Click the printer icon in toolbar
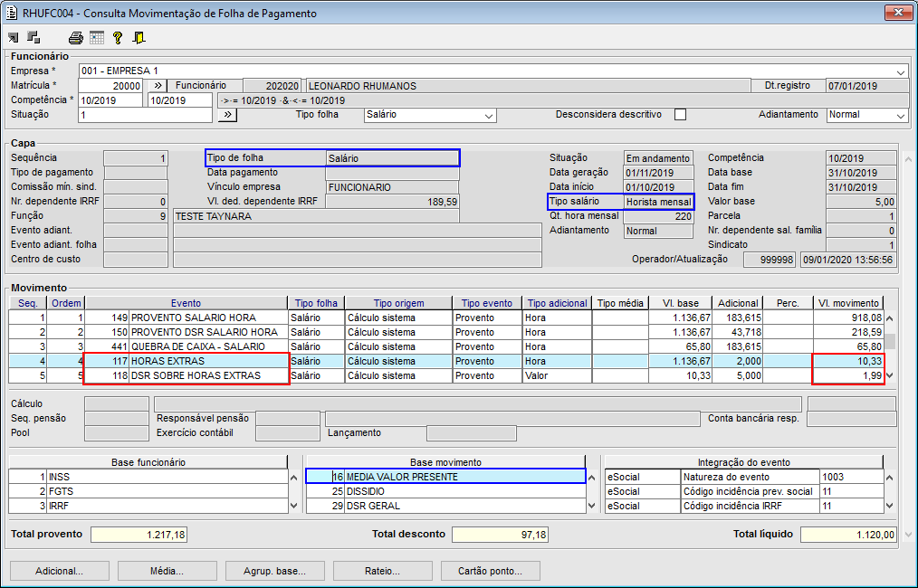 (76, 37)
